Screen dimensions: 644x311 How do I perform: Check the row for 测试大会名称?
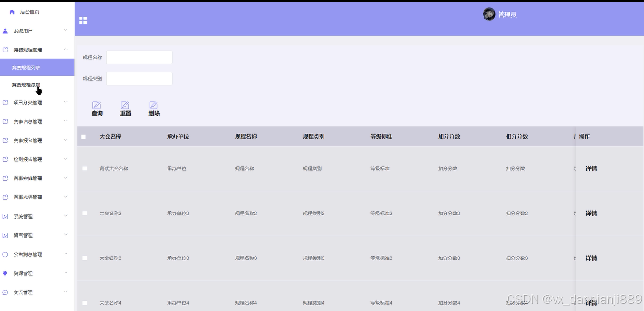(84, 169)
